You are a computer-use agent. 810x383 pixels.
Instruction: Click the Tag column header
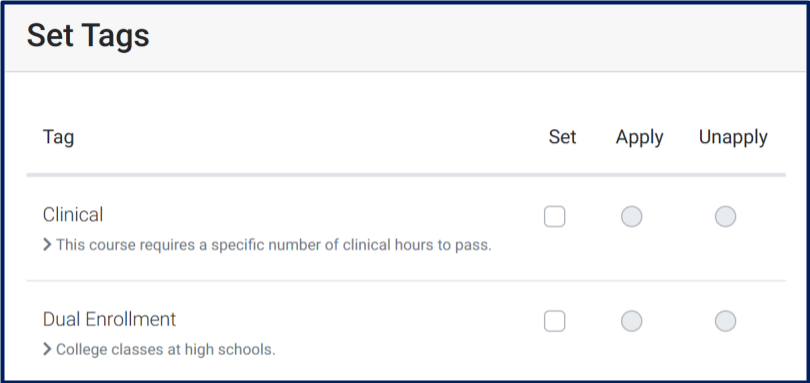pyautogui.click(x=58, y=137)
